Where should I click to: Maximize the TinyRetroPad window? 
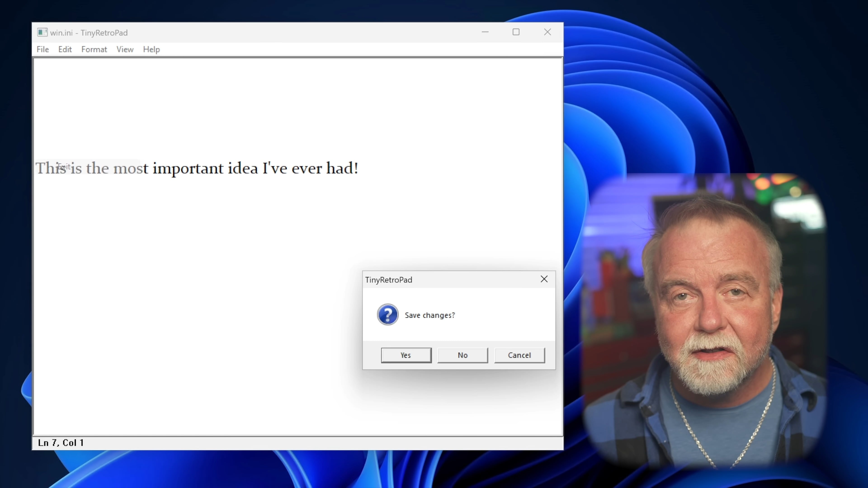[516, 32]
